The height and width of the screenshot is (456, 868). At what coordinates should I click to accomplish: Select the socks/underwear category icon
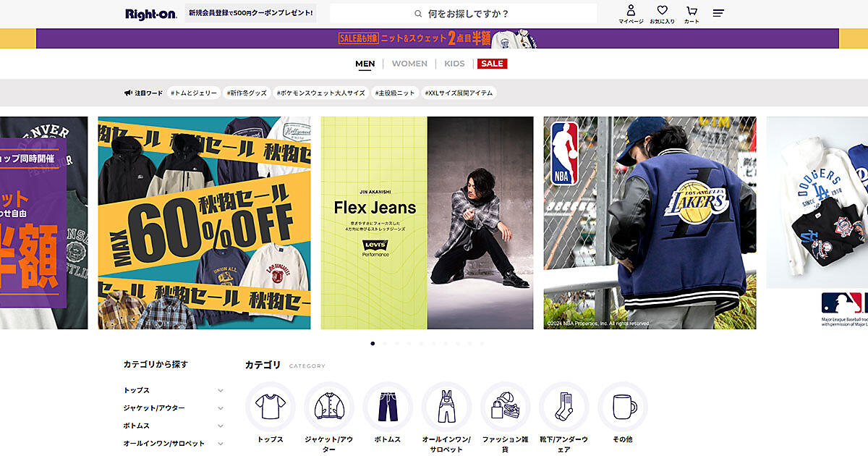tap(563, 407)
